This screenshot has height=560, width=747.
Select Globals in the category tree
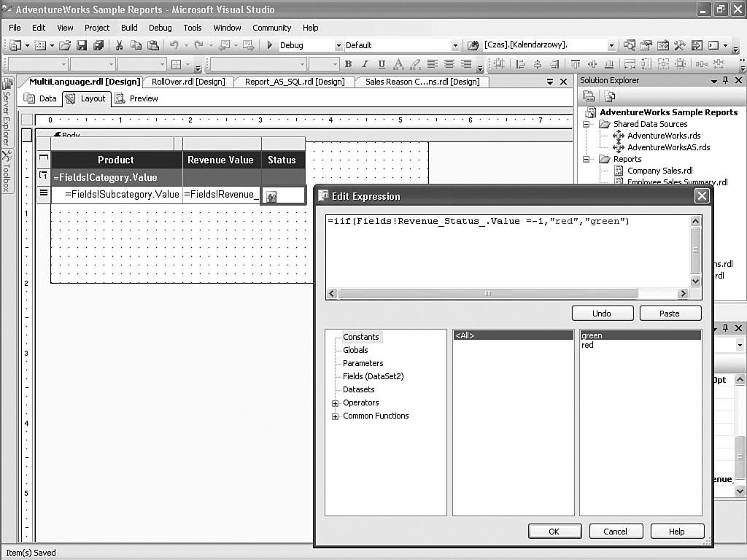pos(355,350)
